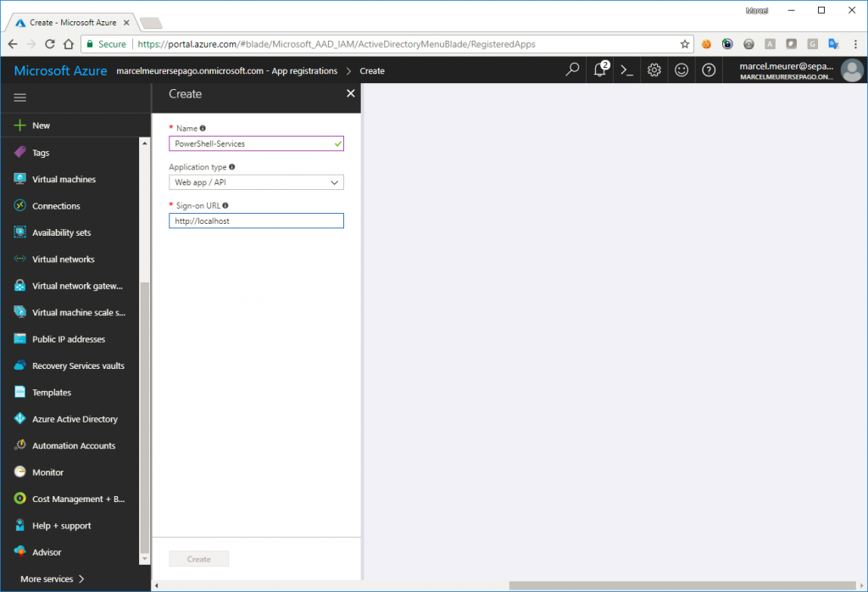Open the Application type dropdown
This screenshot has width=868, height=592.
click(x=256, y=182)
